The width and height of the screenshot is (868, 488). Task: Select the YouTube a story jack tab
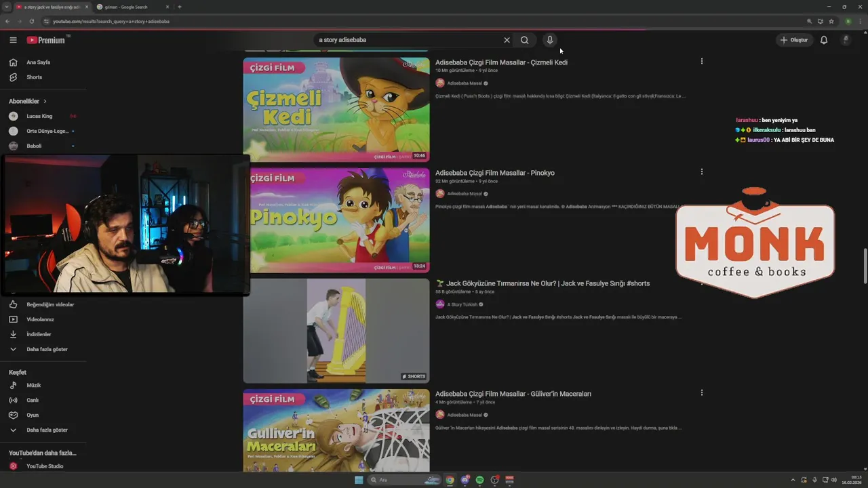(x=52, y=7)
